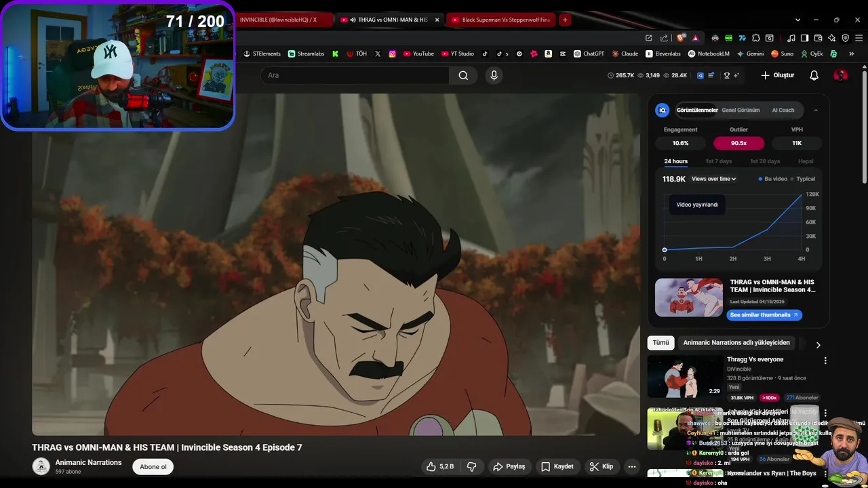Switch to the Genel Görünüm tab
The height and width of the screenshot is (488, 868).
741,110
